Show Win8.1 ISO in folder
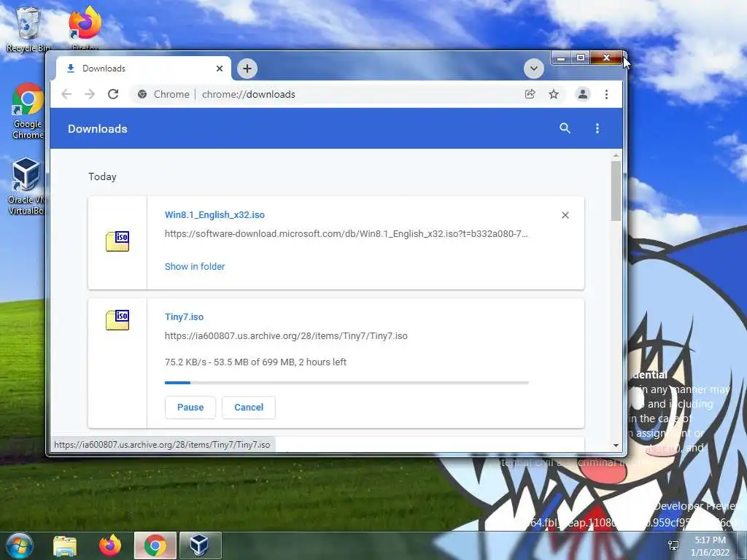The height and width of the screenshot is (560, 747). (x=194, y=267)
